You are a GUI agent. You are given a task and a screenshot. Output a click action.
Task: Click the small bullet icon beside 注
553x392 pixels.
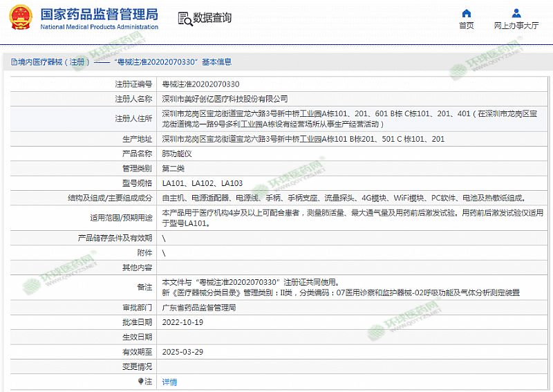point(141,381)
